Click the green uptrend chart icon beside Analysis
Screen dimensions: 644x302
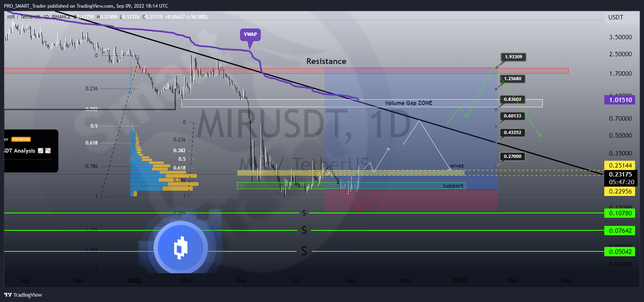click(41, 151)
